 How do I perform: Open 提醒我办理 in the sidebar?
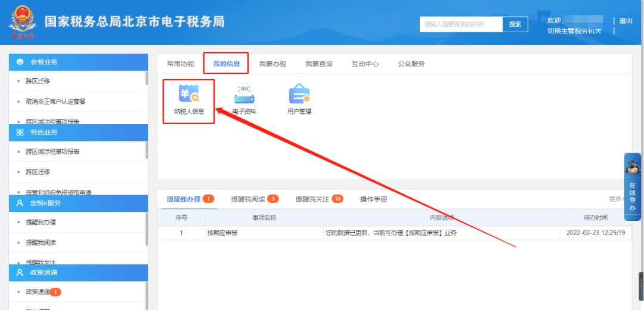coord(41,222)
